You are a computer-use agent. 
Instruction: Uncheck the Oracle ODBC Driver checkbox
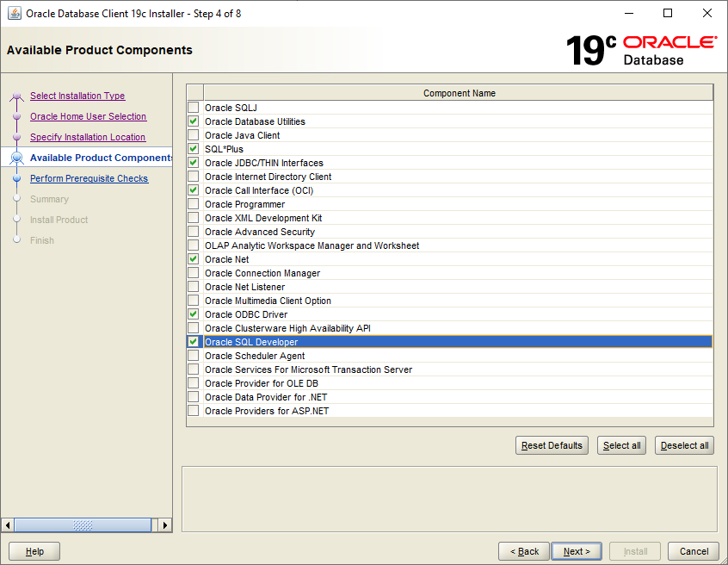coord(193,314)
